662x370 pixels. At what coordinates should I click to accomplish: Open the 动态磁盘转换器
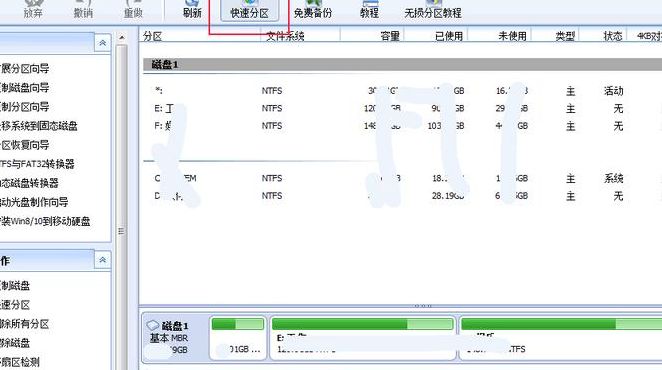(x=29, y=183)
